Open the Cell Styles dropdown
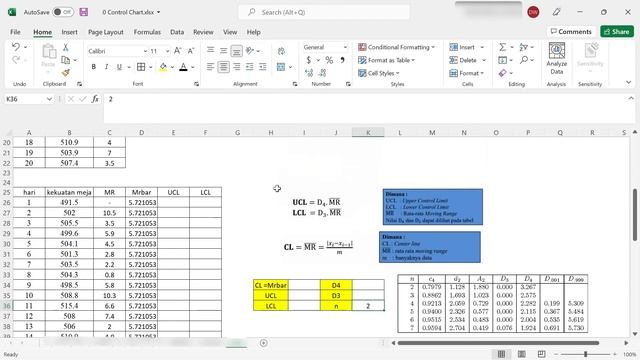Screen dimensions: 640x360 379,73
